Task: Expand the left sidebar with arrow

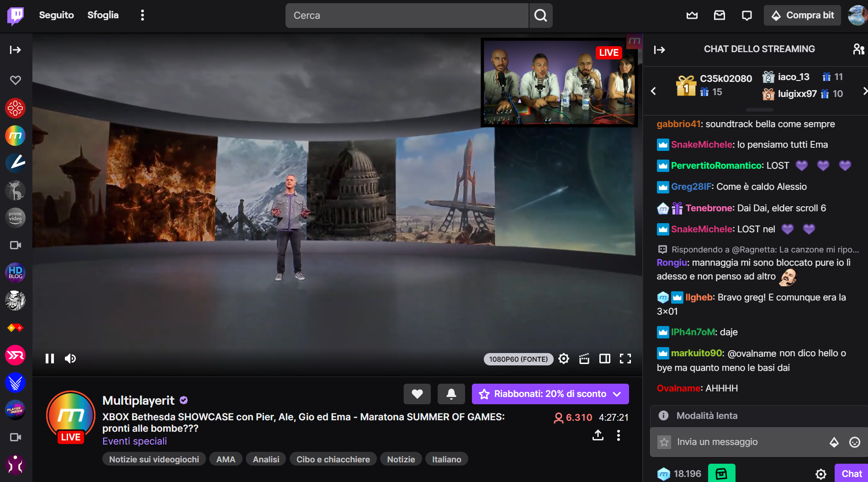Action: pos(16,50)
